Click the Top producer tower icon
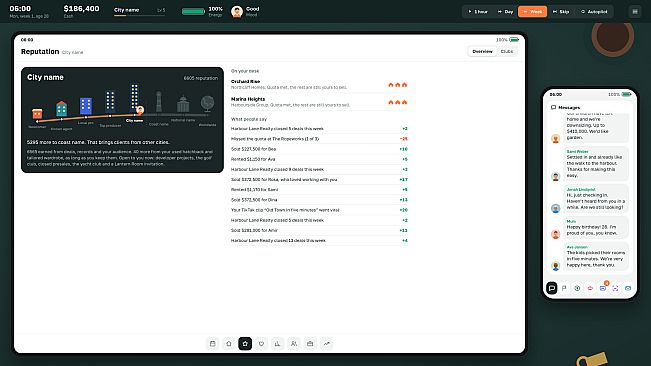Image resolution: width=651 pixels, height=366 pixels. (110, 101)
